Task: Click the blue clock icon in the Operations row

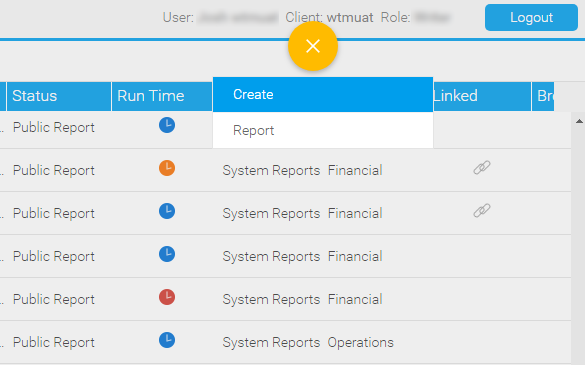Action: coord(167,340)
